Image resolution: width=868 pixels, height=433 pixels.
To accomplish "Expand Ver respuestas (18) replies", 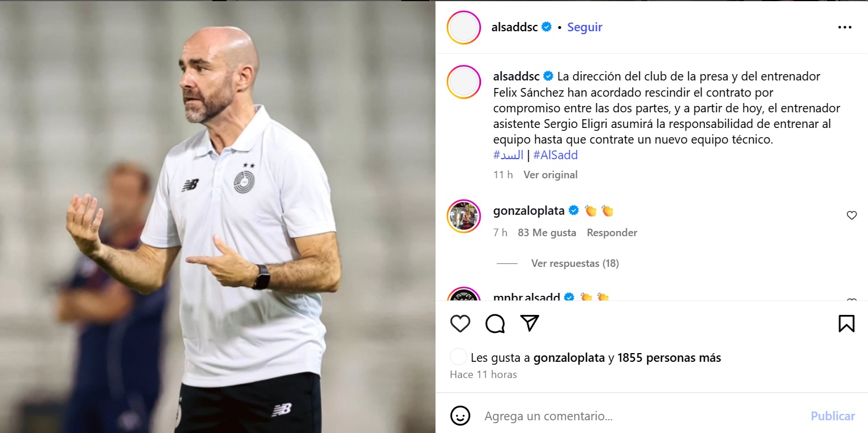I will 575,263.
